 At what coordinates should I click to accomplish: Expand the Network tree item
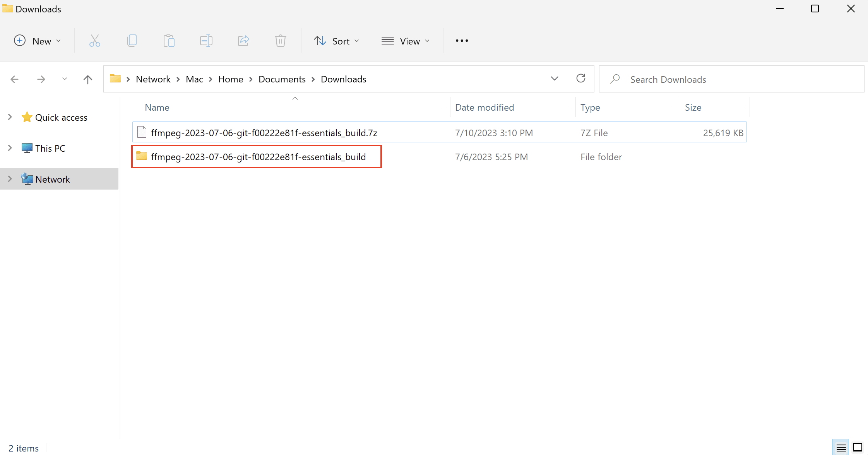click(10, 179)
